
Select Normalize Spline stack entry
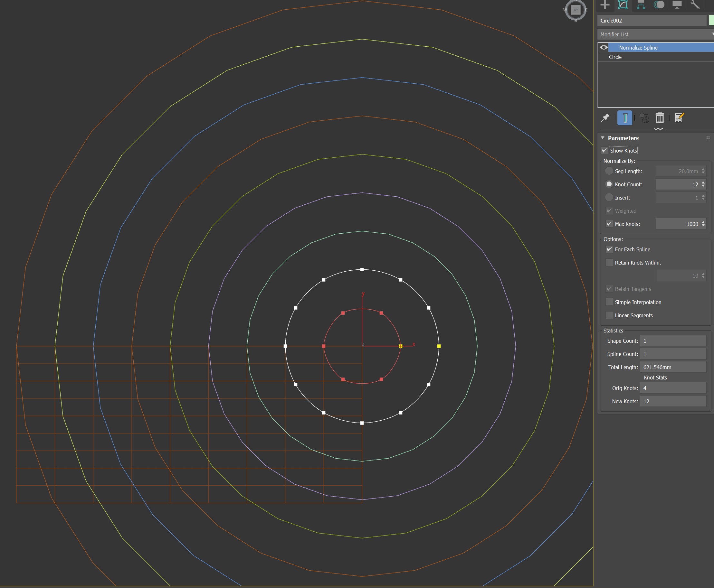pos(638,47)
